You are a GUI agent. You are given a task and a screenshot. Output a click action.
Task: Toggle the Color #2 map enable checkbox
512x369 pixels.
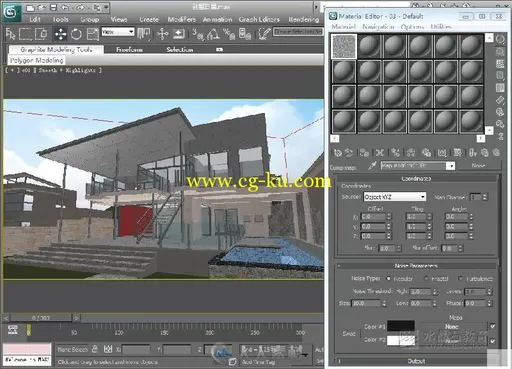[x=493, y=341]
